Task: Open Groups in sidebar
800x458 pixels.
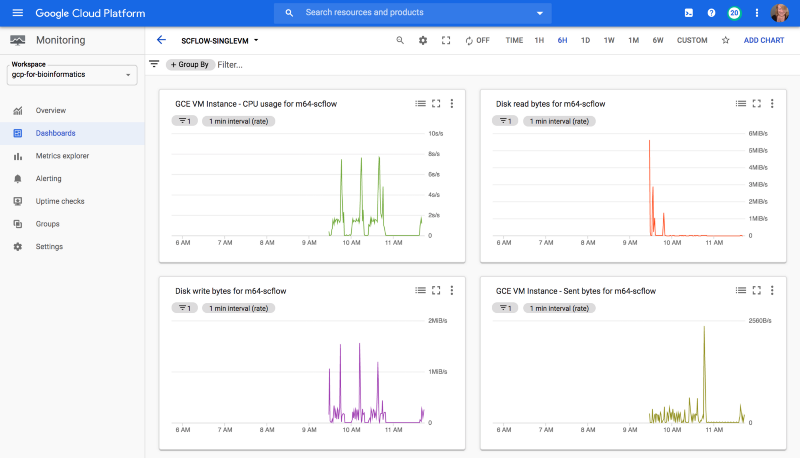Action: coord(72,224)
